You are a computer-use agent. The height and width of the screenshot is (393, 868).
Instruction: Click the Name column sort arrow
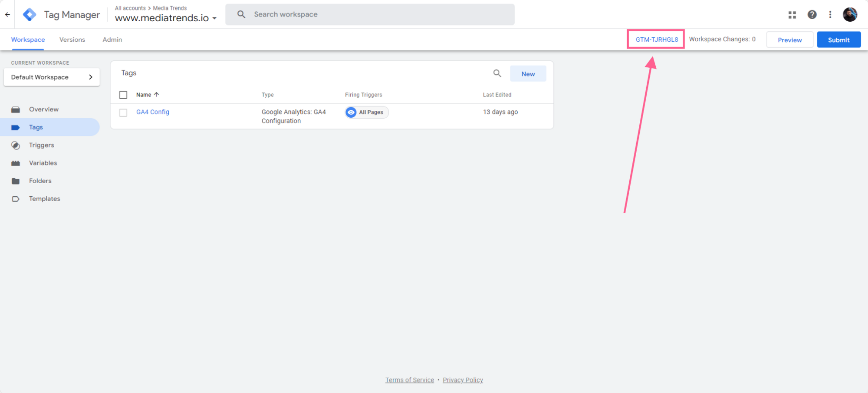157,94
